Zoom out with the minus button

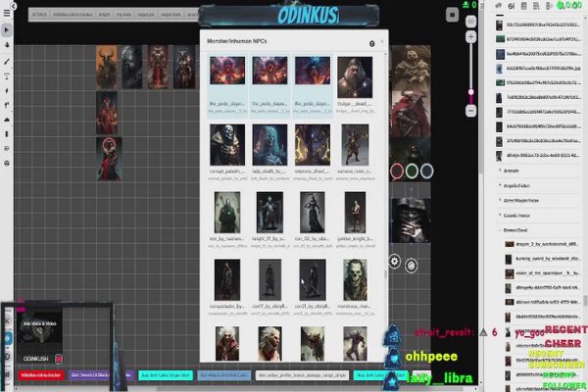[x=471, y=111]
